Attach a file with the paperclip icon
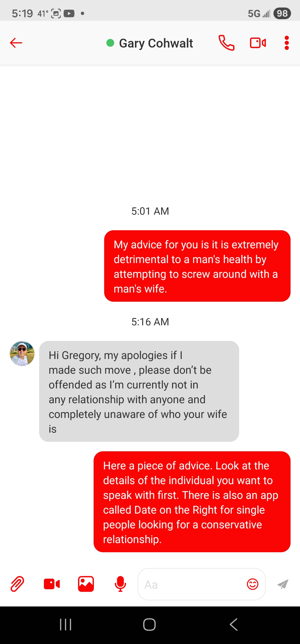This screenshot has width=300, height=644. 17,584
